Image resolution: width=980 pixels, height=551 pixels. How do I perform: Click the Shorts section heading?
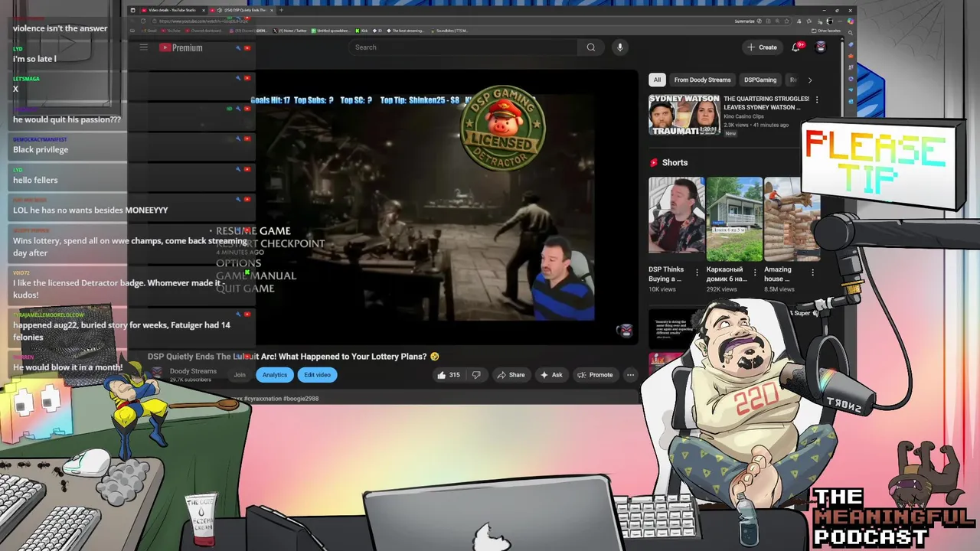tap(675, 163)
